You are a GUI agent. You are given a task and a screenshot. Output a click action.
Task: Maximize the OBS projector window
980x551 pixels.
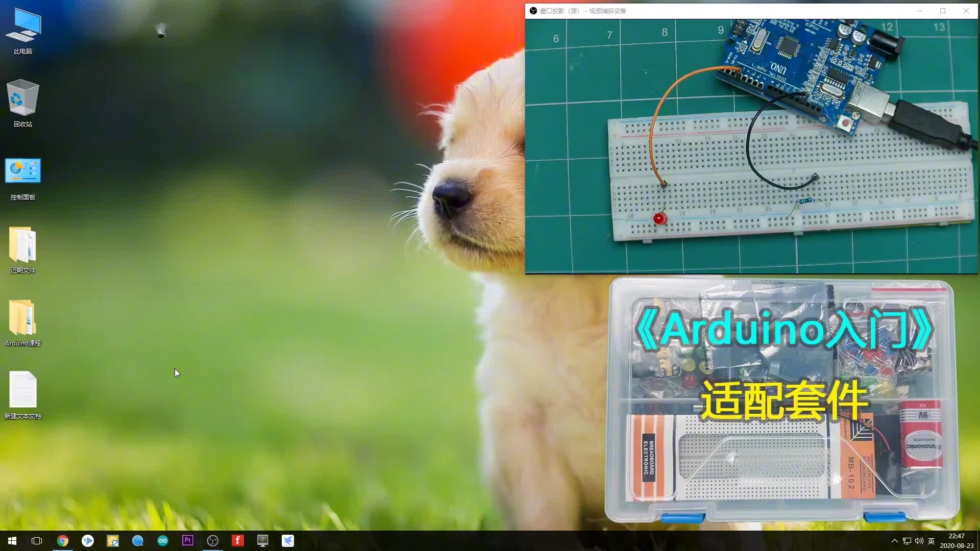943,11
